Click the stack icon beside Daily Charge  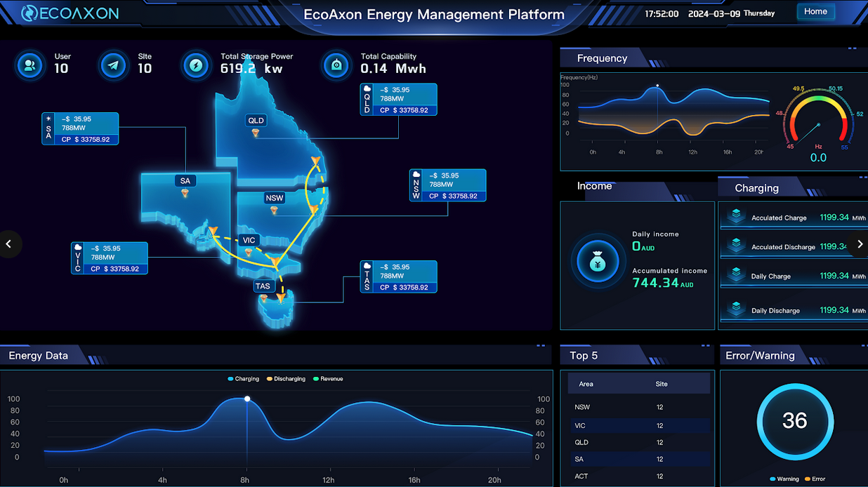click(736, 275)
